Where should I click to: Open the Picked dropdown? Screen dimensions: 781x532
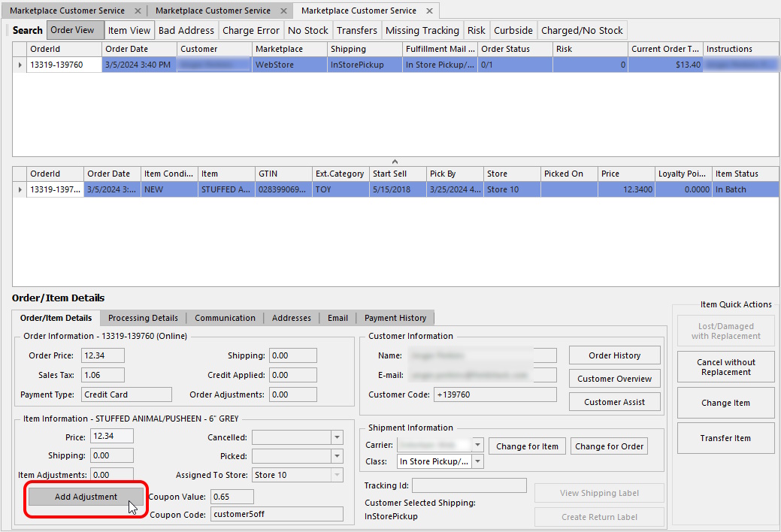click(x=338, y=456)
